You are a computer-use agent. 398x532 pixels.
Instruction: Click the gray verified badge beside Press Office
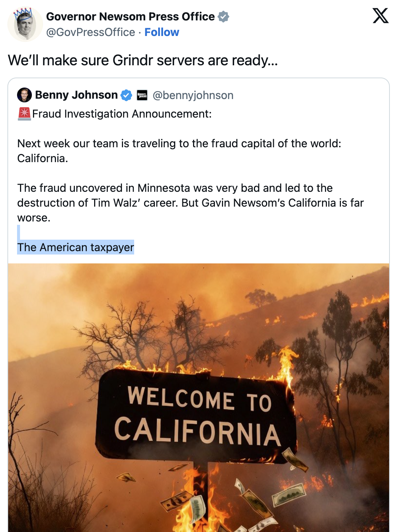223,17
